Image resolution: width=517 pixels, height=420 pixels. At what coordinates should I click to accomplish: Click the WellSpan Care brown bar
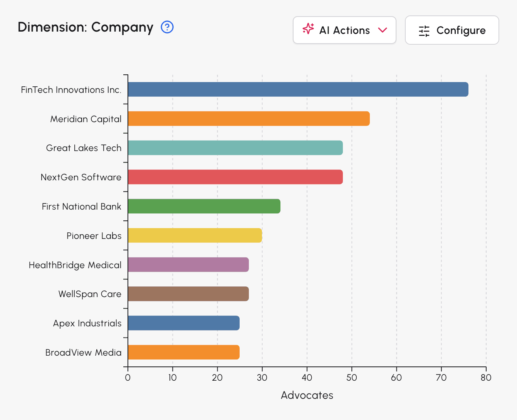click(x=188, y=294)
